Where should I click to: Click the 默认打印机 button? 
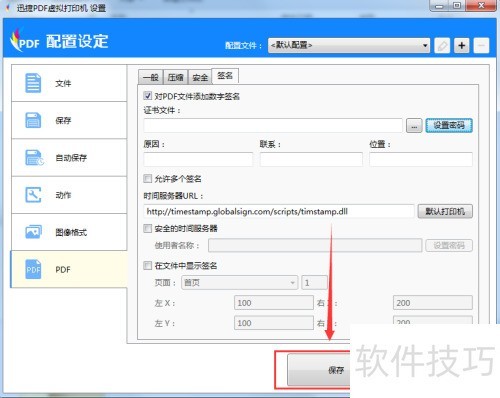[445, 211]
